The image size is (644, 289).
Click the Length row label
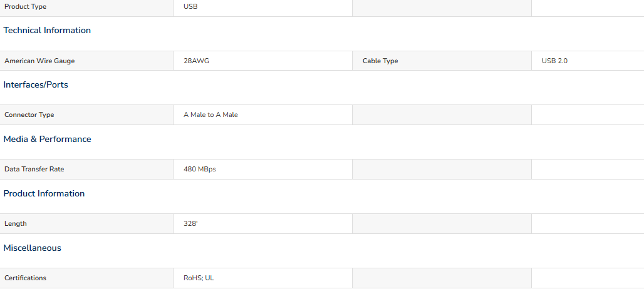(16, 224)
